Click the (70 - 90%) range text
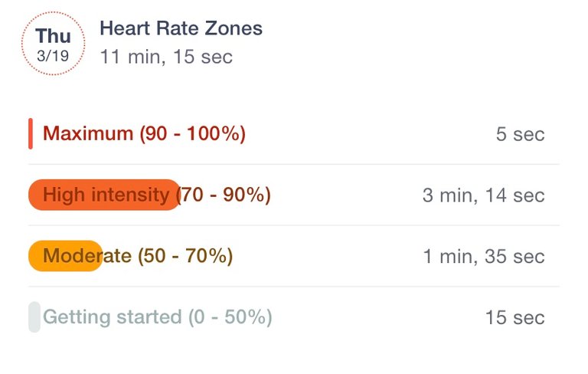Viewport: 588px width, 374px height. [224, 195]
